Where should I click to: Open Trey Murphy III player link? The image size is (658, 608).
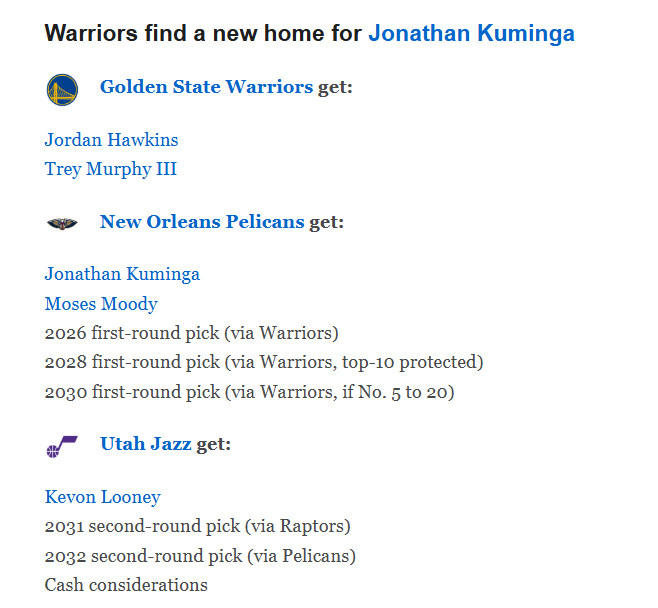[110, 169]
